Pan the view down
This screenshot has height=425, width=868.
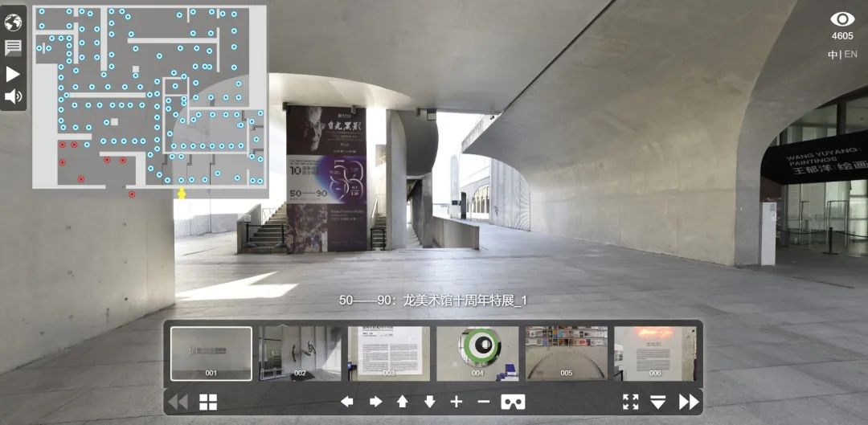[429, 402]
